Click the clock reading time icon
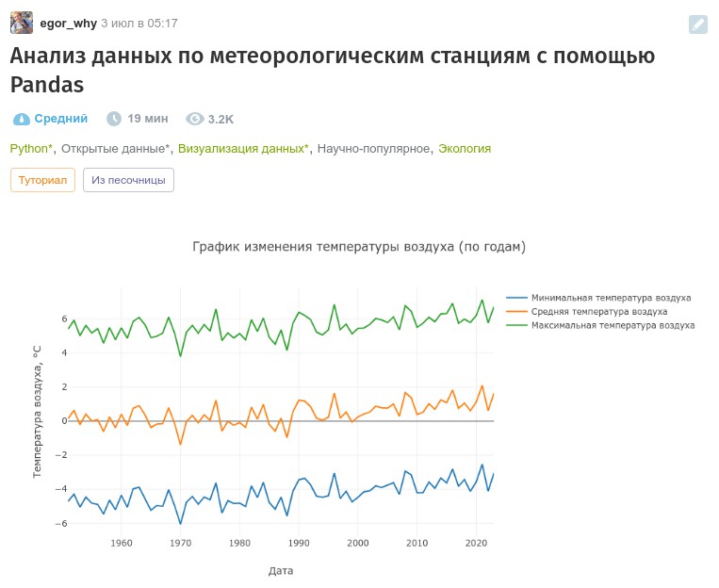 [x=114, y=119]
